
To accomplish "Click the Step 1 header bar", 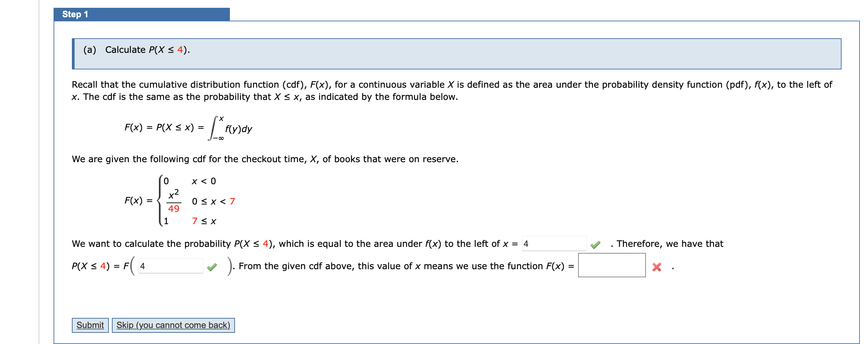I will click(x=141, y=14).
